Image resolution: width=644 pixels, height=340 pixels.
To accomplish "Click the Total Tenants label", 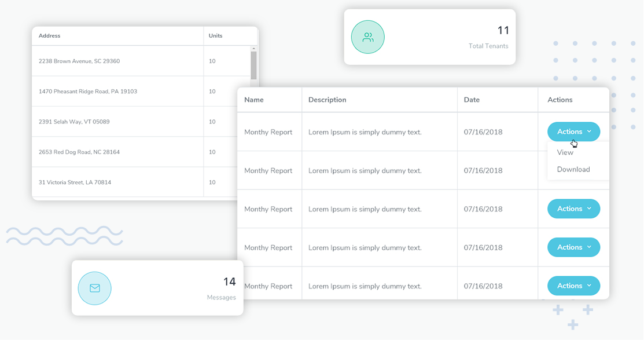I will (488, 46).
